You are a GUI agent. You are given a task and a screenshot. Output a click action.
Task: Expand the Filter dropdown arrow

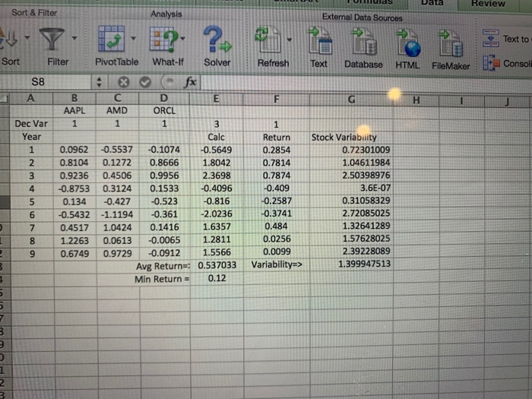pos(74,38)
